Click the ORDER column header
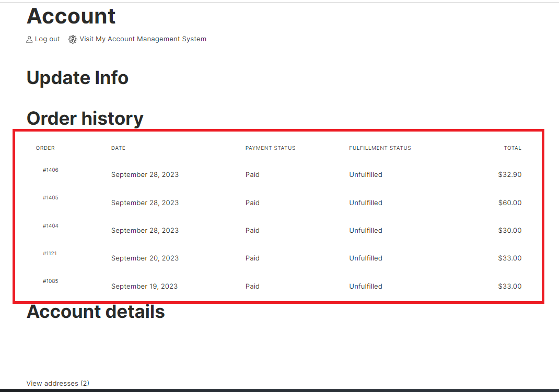559x392 pixels. 45,148
